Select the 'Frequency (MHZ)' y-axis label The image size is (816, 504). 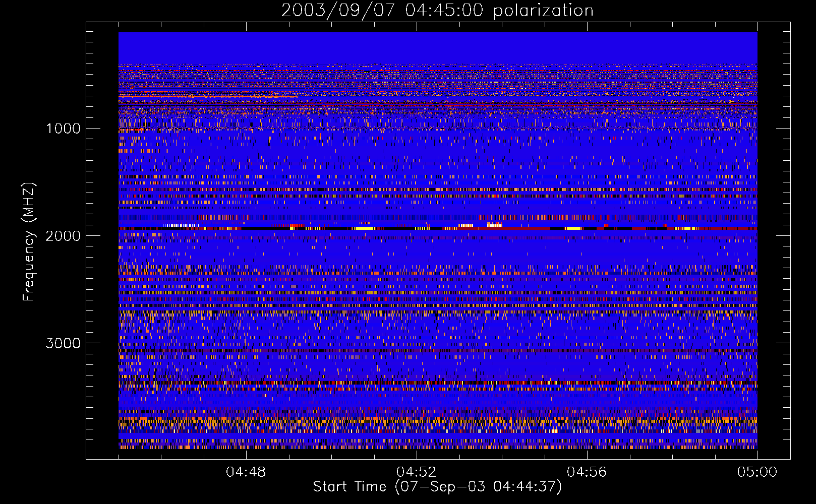coord(29,242)
